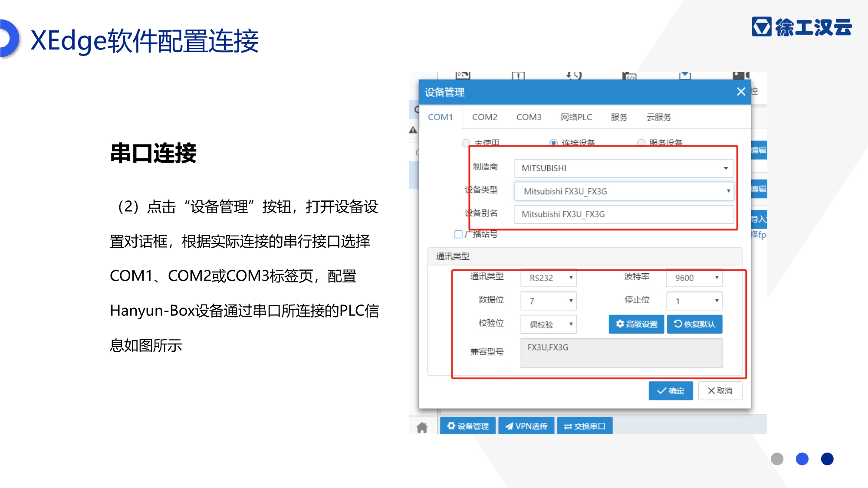Click the 导入 button behind the dialog

[x=759, y=219]
